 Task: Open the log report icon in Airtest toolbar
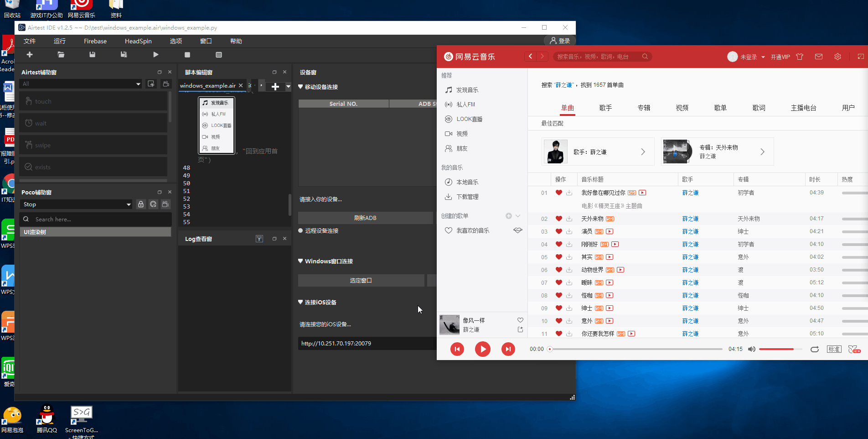click(219, 55)
